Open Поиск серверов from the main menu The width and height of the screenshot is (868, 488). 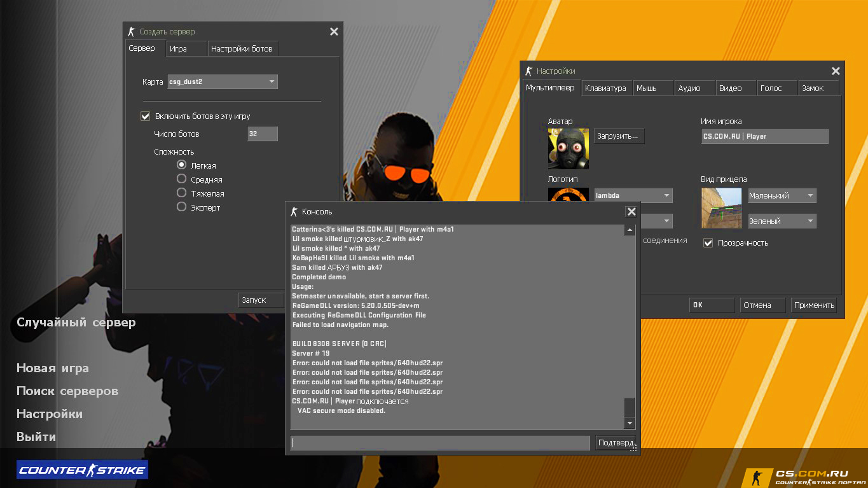[x=67, y=391]
